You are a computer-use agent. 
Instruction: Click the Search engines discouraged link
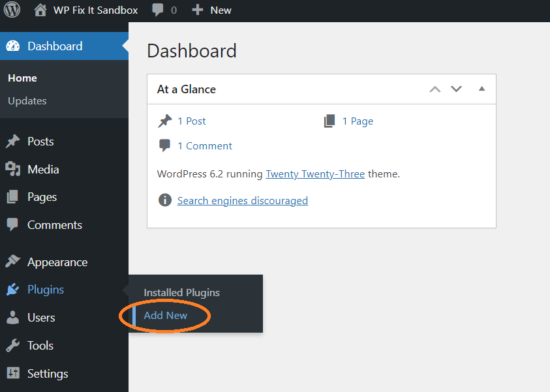point(243,200)
